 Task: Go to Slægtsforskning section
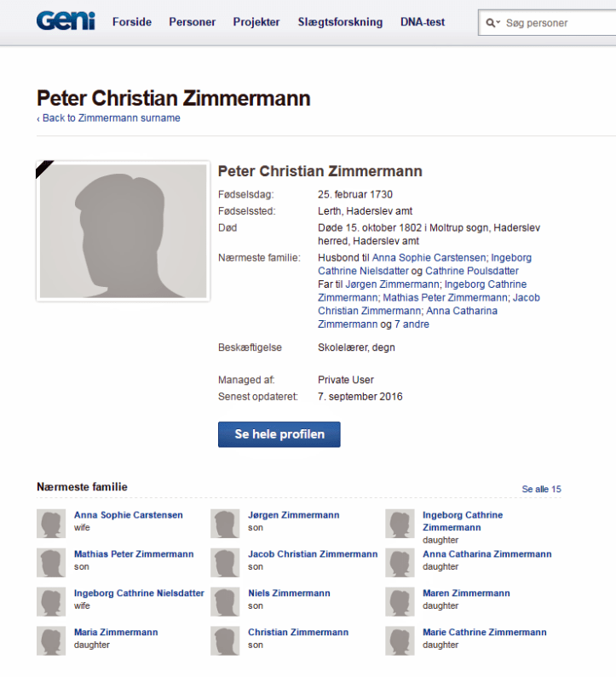pos(340,22)
